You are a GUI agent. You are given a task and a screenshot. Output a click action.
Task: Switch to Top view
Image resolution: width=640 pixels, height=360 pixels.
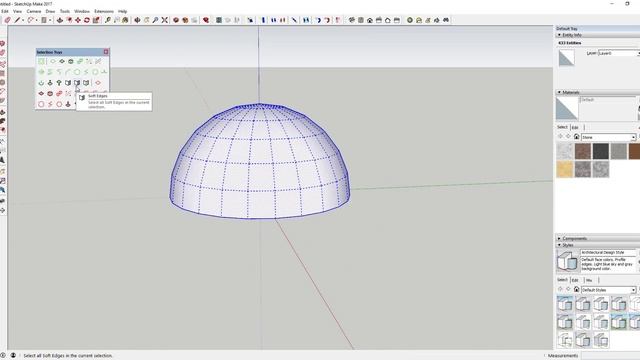361,20
